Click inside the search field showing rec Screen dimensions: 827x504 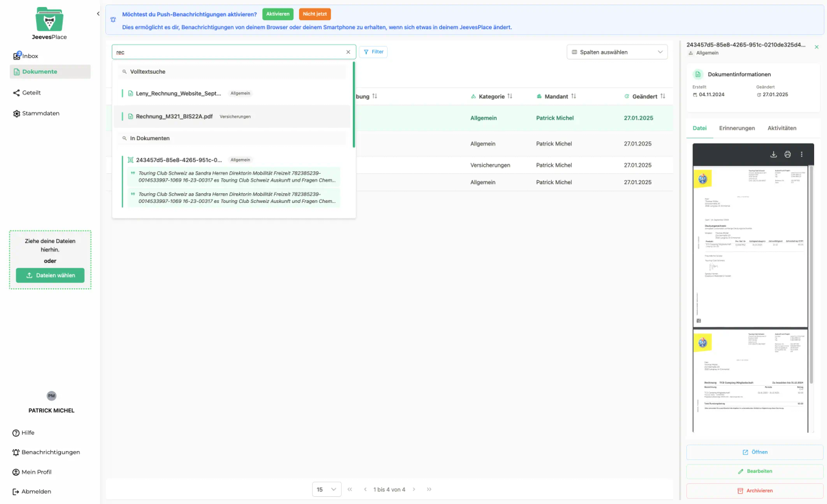[194, 52]
